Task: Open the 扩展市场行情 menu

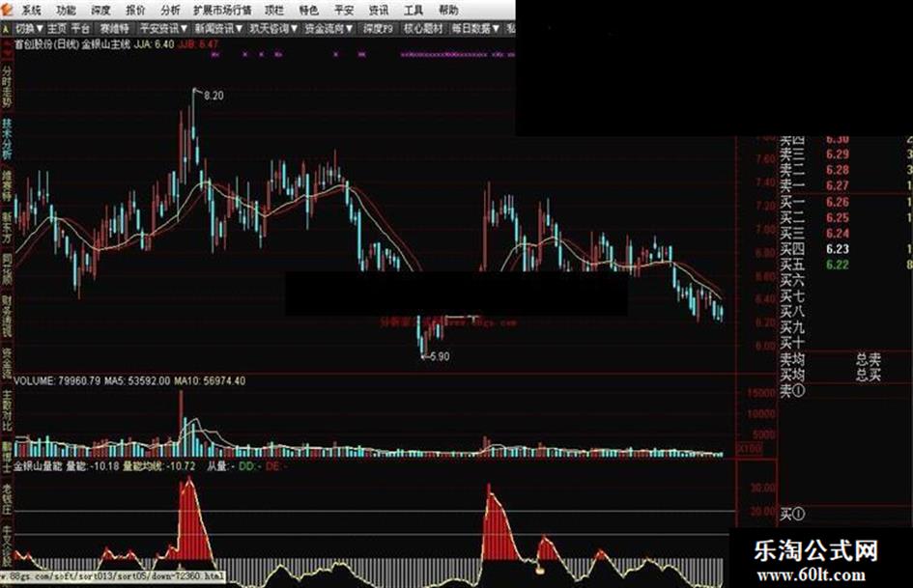Action: pos(222,10)
